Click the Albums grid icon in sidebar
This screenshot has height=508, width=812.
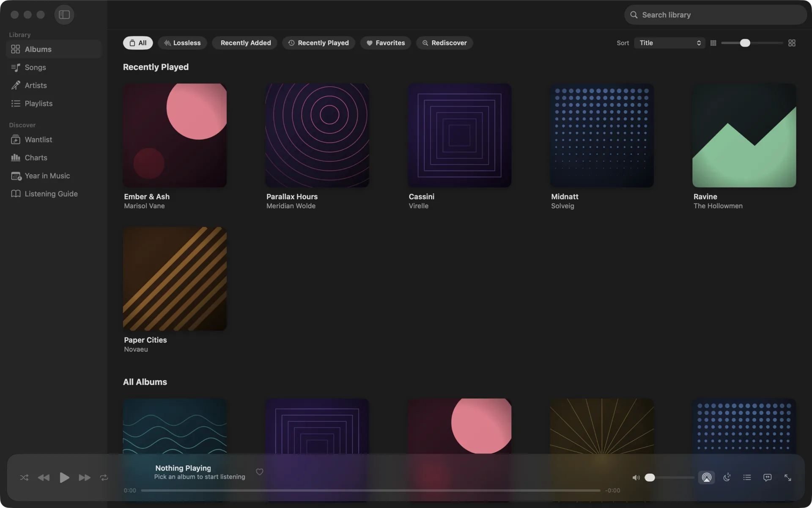pyautogui.click(x=16, y=49)
